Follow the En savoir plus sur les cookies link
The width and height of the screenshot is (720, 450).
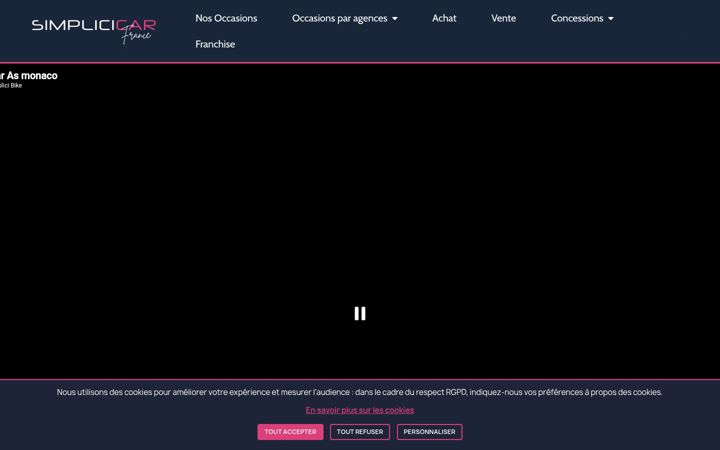click(360, 410)
